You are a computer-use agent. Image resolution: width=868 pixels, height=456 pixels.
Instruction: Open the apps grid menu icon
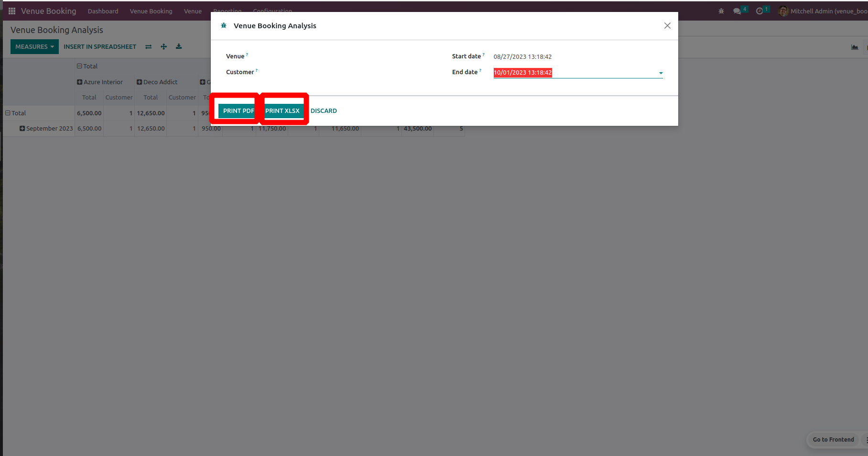(12, 11)
